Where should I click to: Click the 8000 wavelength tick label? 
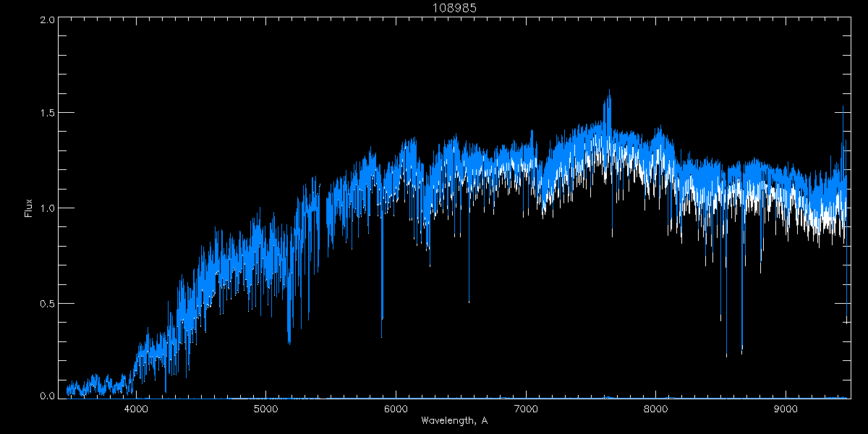coord(656,408)
